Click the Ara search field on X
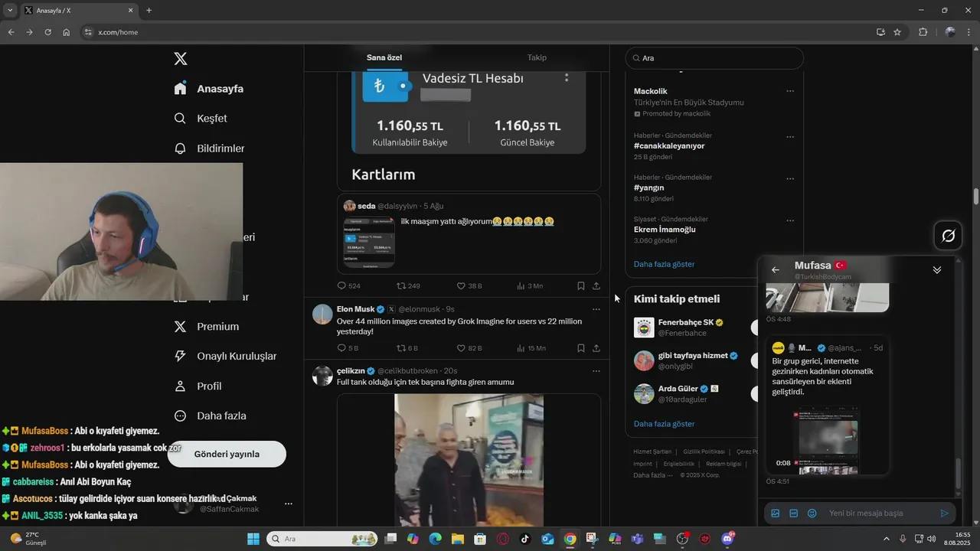 (x=714, y=58)
